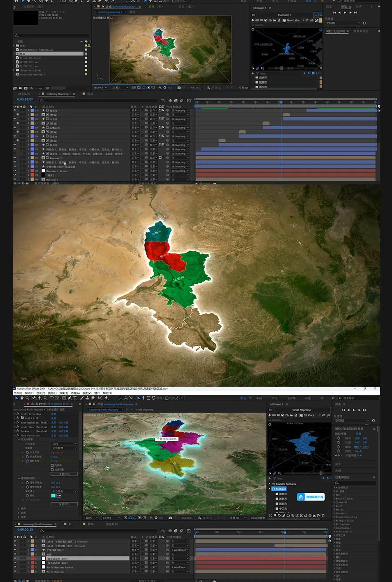Click the globe icon in lower GEOlayers panel
Viewport: 392px width, 582px height.
[x=283, y=415]
